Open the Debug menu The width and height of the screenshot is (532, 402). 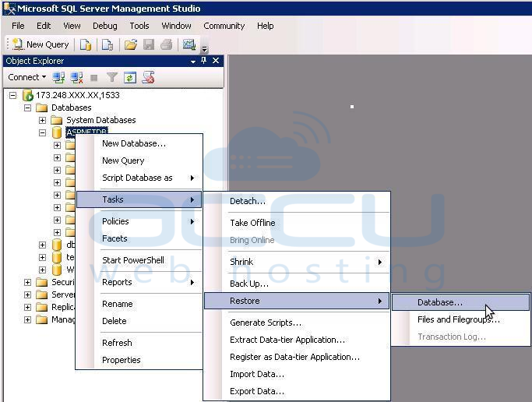point(105,26)
